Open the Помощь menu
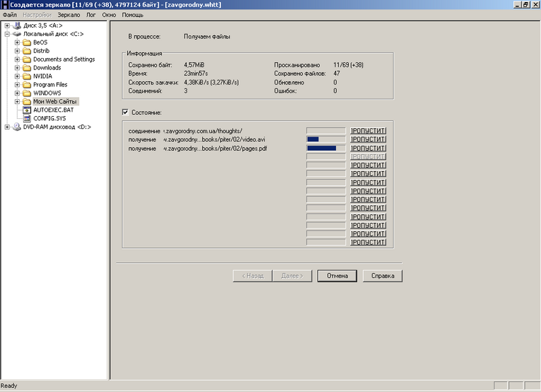The width and height of the screenshot is (541, 392). click(x=133, y=15)
